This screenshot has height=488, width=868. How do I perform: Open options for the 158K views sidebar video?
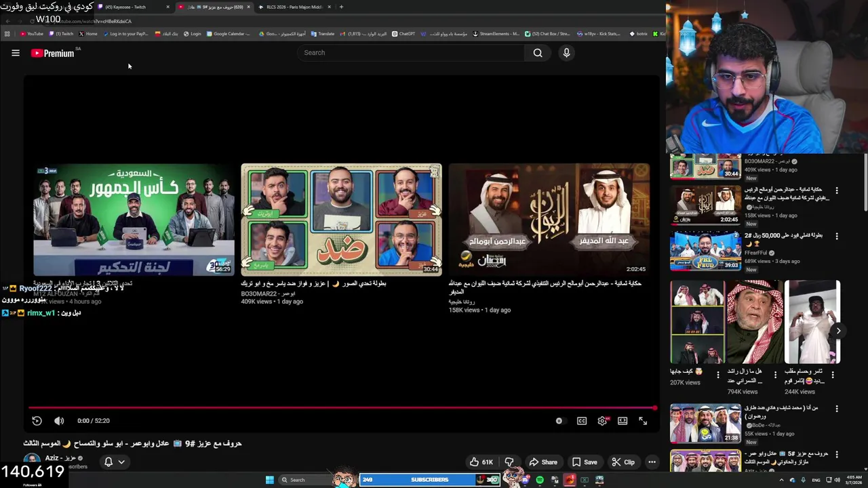pyautogui.click(x=837, y=191)
